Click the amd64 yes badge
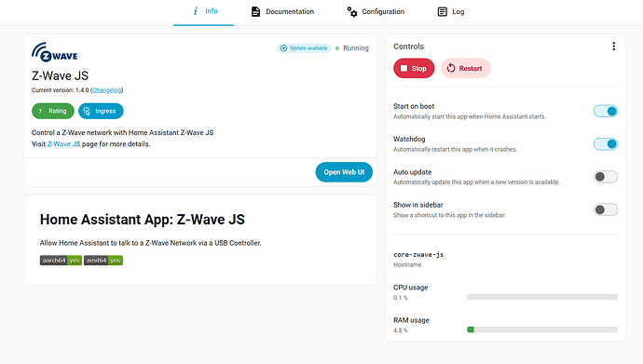The height and width of the screenshot is (364, 643). [103, 261]
